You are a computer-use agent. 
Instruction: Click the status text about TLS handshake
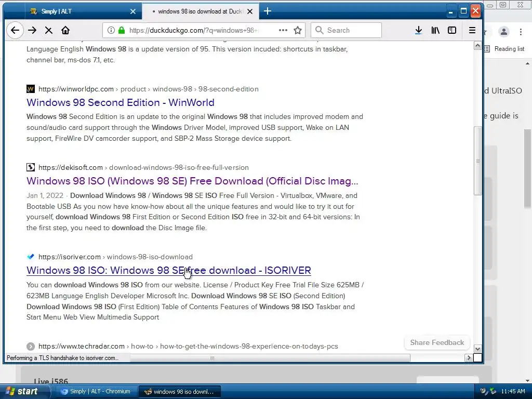pyautogui.click(x=62, y=358)
